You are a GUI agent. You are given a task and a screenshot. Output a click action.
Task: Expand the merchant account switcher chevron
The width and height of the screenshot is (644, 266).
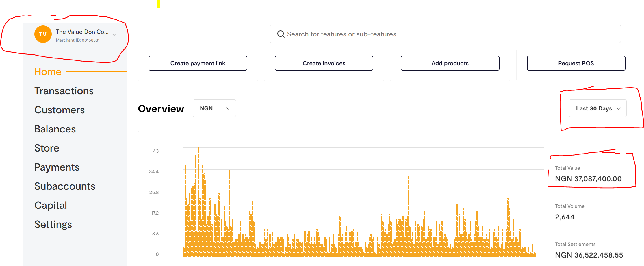pyautogui.click(x=114, y=34)
